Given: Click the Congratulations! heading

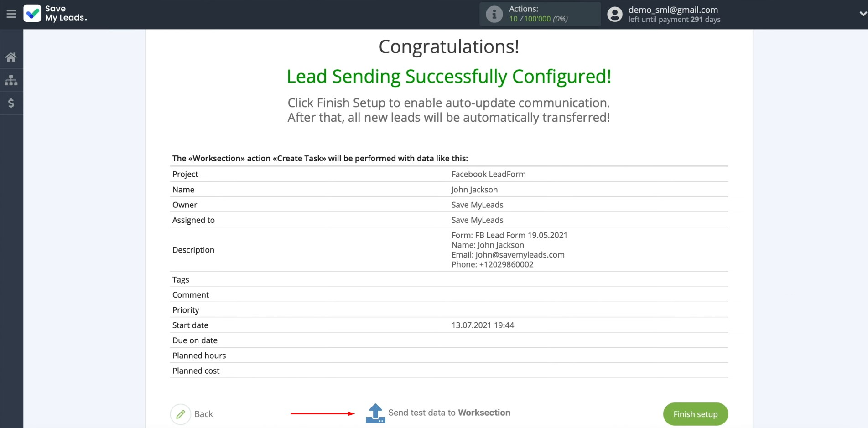Looking at the screenshot, I should (x=449, y=46).
